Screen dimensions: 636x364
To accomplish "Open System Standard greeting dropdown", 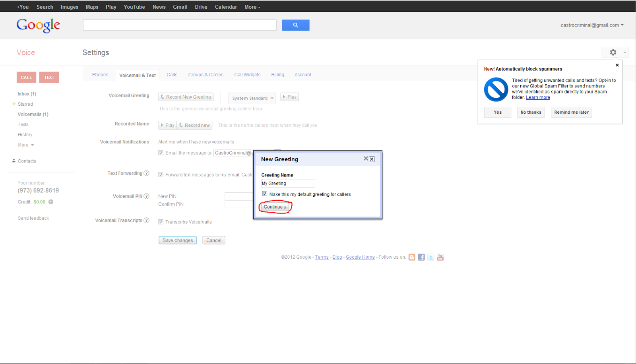I will coord(252,98).
